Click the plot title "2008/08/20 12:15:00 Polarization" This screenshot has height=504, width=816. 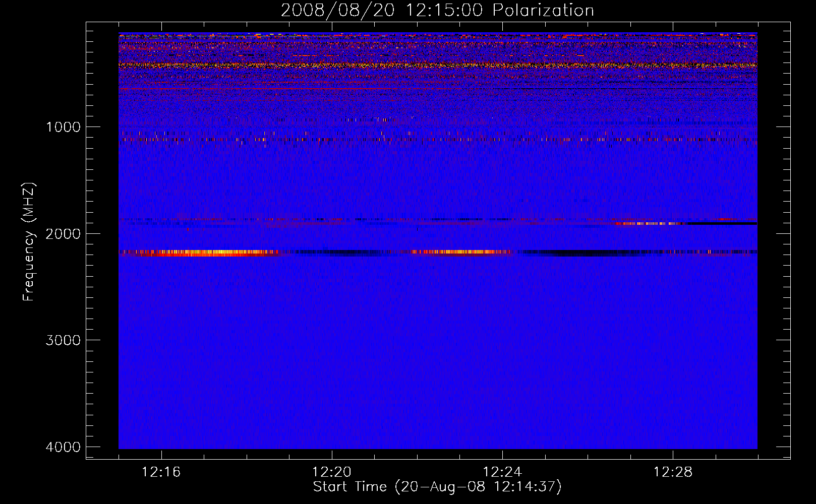click(437, 11)
